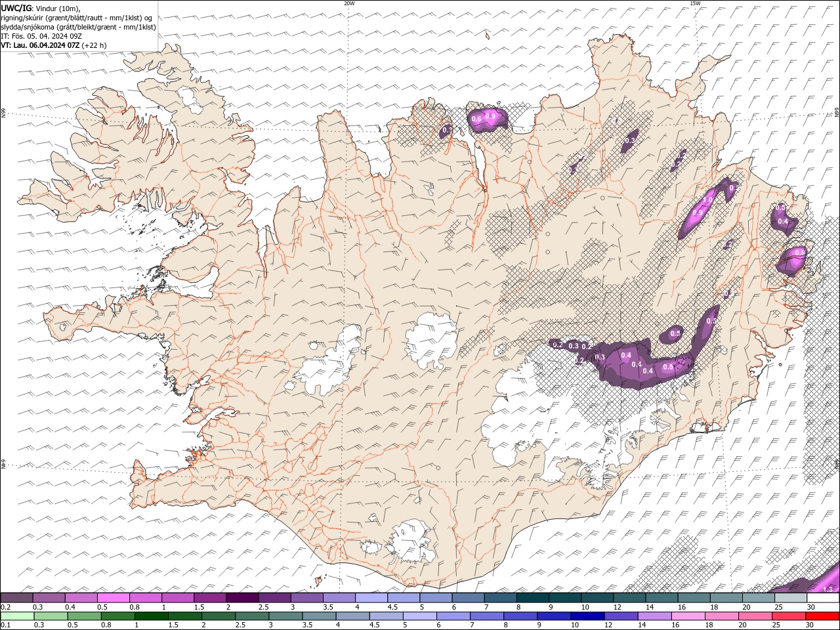This screenshot has height=630, width=840.
Task: Click the pale green 0.1 rain legend swatch
Action: [17, 616]
